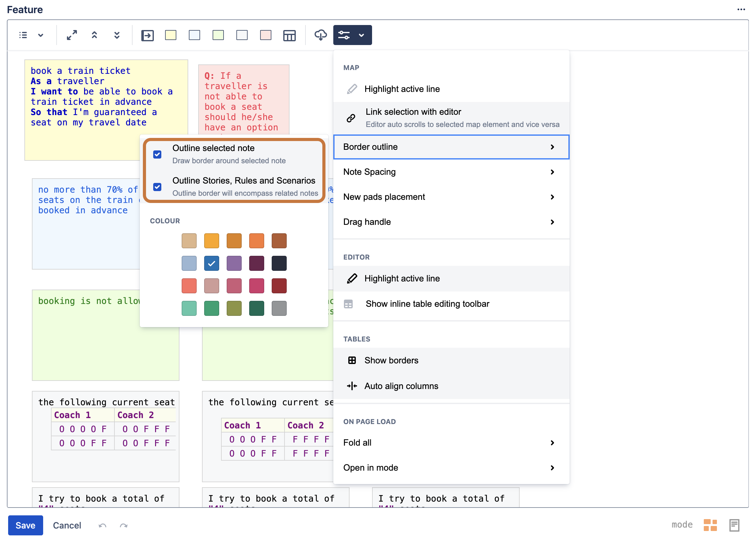This screenshot has height=541, width=756.
Task: Click the insert table icon in toolbar
Action: click(x=289, y=35)
